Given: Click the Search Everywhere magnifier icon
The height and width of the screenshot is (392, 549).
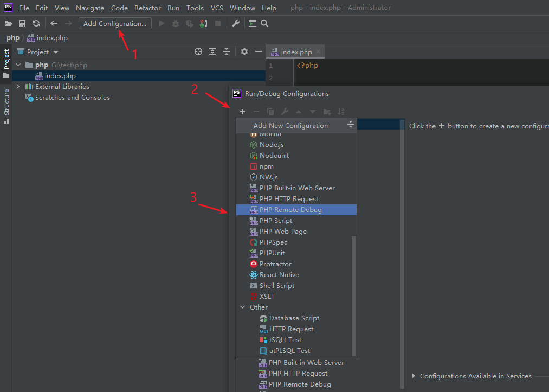Looking at the screenshot, I should (264, 23).
